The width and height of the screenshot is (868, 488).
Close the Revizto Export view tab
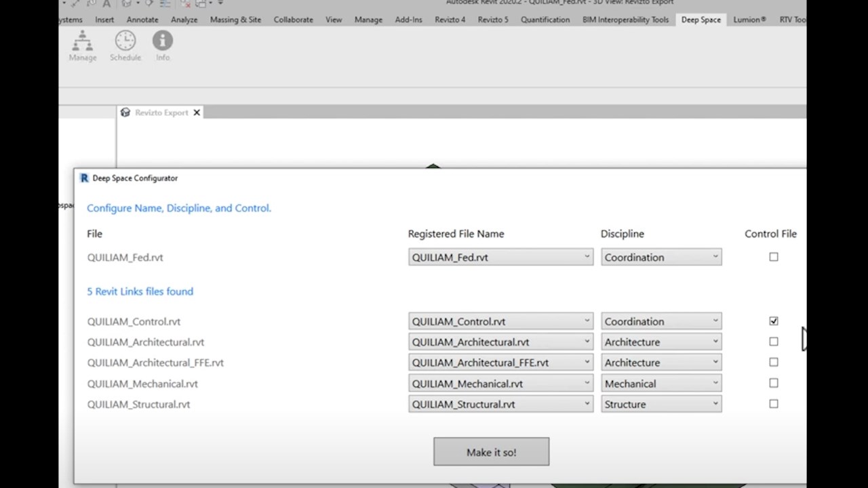coord(197,113)
